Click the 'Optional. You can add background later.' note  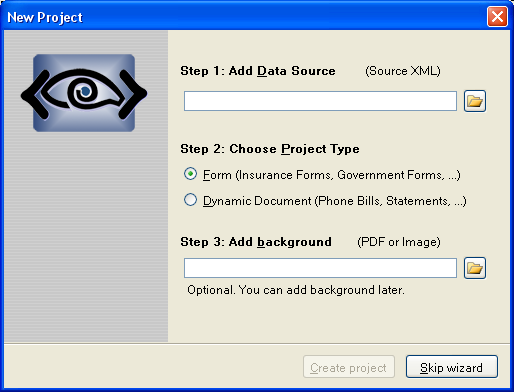[x=296, y=290]
